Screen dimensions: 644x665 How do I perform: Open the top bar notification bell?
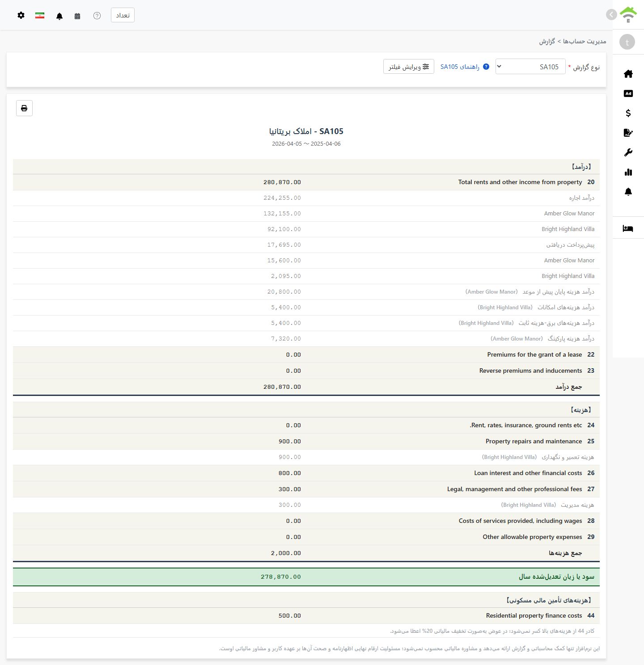(x=59, y=16)
